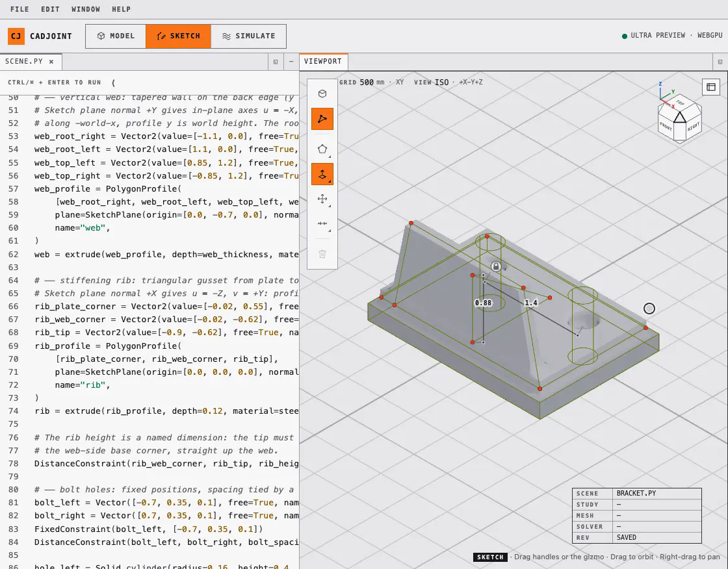Viewport: 728px width, 569px height.
Task: Click line 78 DistanceConstraint rib_web_corner
Action: click(x=166, y=464)
